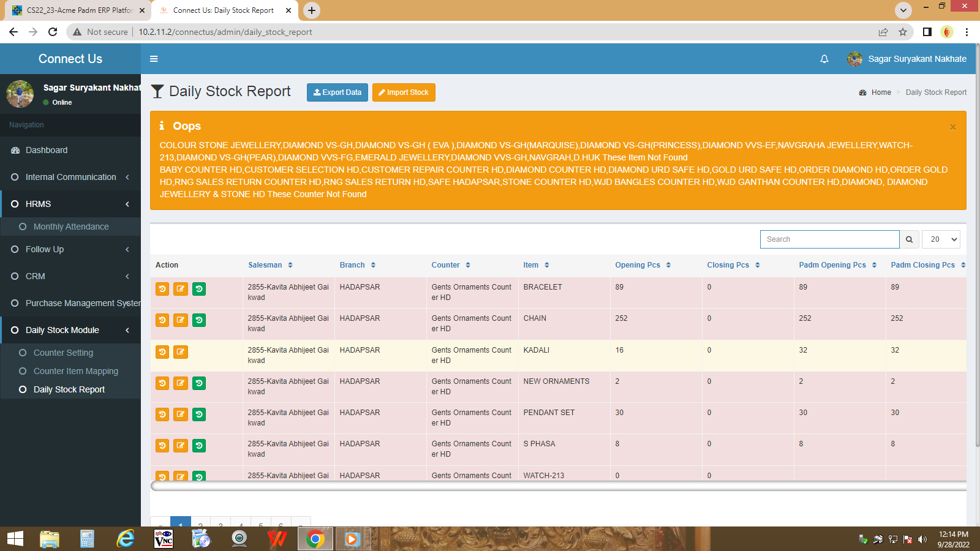This screenshot has height=551, width=980.
Task: Toggle the sidebar hamburger menu
Action: tap(154, 59)
